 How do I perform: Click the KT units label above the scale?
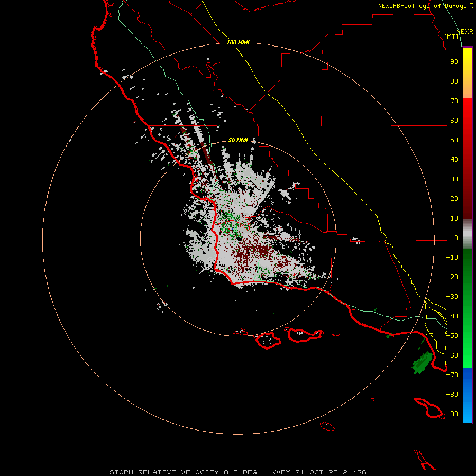(452, 36)
